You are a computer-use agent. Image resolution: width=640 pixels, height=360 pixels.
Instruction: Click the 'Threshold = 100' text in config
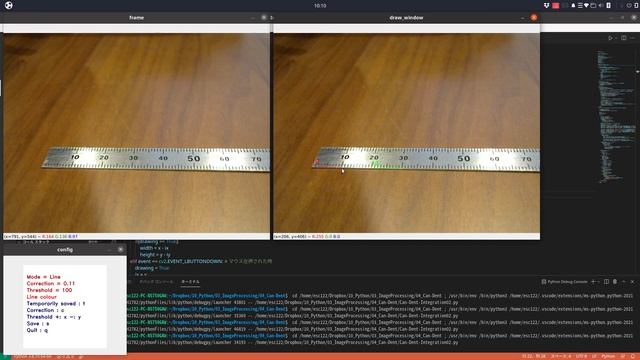pos(49,290)
